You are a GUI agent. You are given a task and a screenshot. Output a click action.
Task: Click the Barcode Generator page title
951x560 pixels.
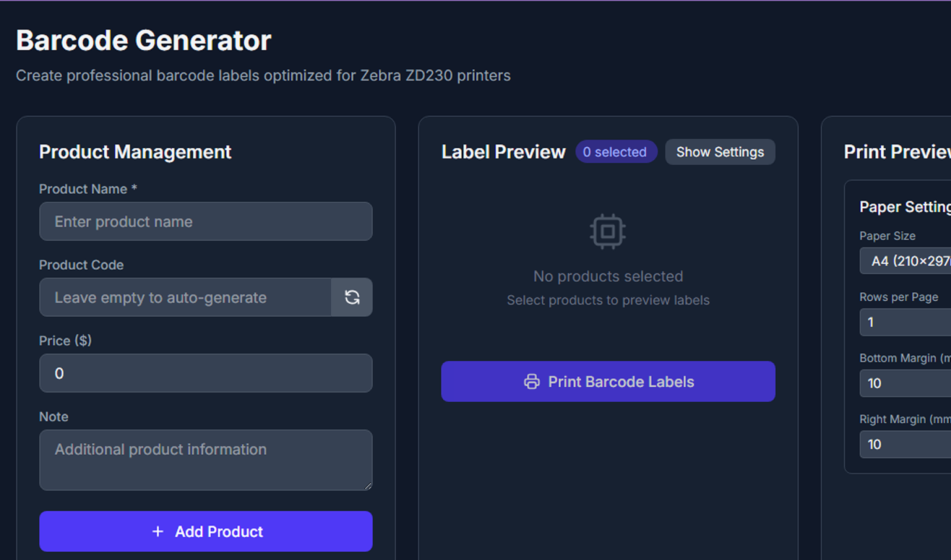143,40
